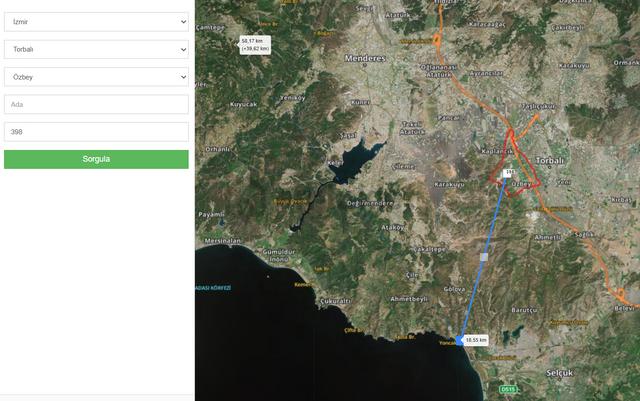Click the orange highway interchange near Belevi
This screenshot has height=401, width=640.
point(620,293)
